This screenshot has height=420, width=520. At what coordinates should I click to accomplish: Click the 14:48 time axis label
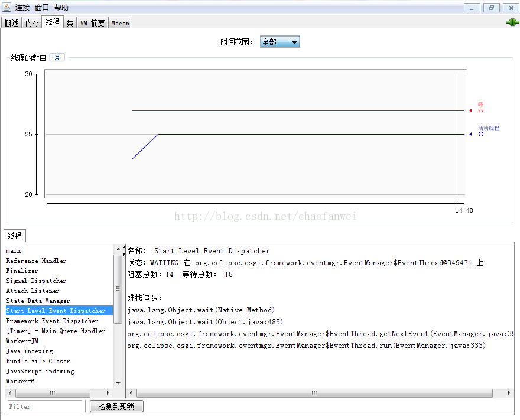tap(464, 210)
